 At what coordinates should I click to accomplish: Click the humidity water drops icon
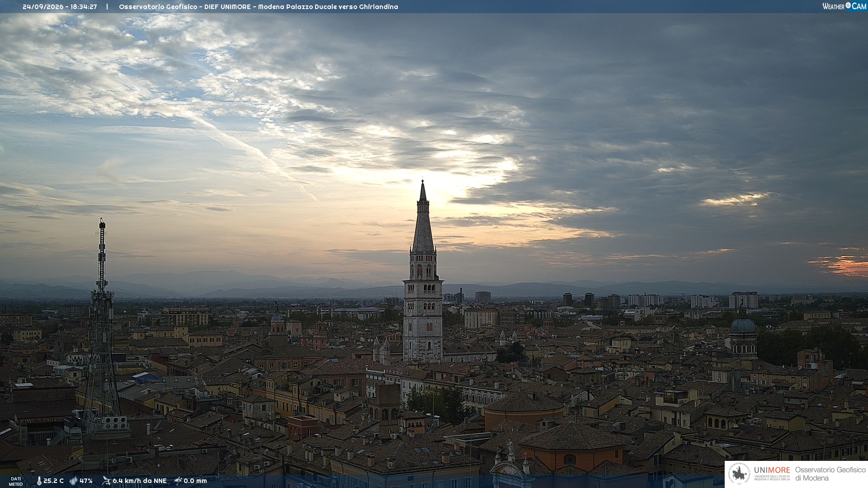[73, 481]
